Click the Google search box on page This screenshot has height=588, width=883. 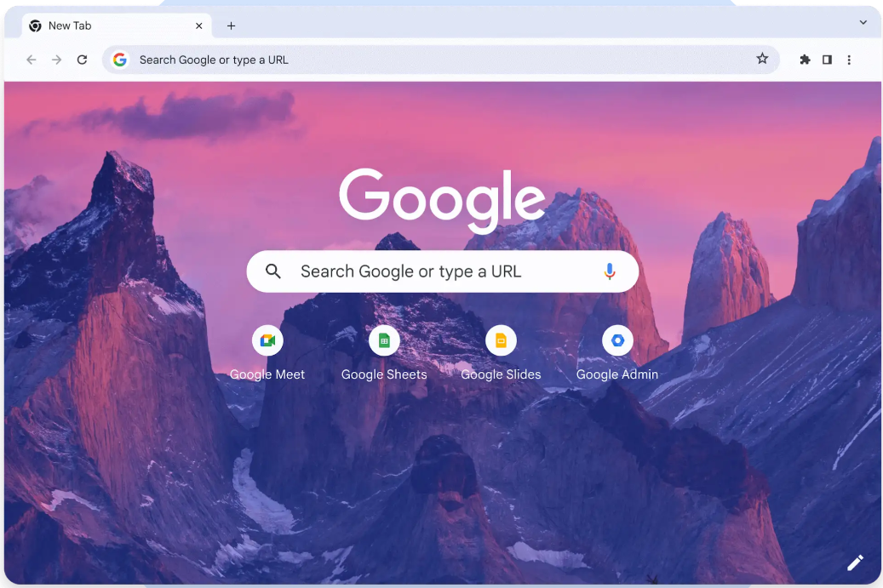pos(443,271)
